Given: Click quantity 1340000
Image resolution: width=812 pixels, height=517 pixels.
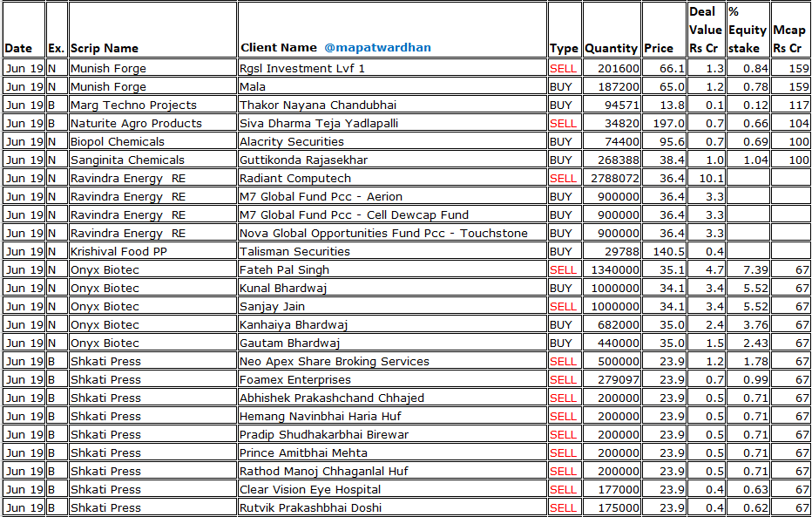Looking at the screenshot, I should (615, 270).
